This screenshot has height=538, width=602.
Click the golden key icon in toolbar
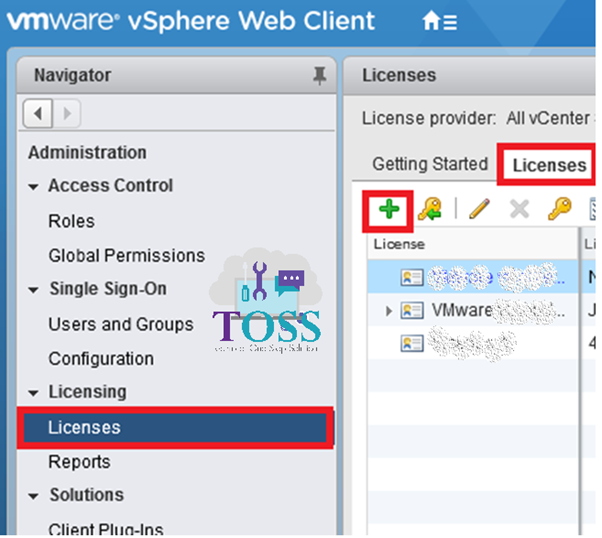click(559, 209)
